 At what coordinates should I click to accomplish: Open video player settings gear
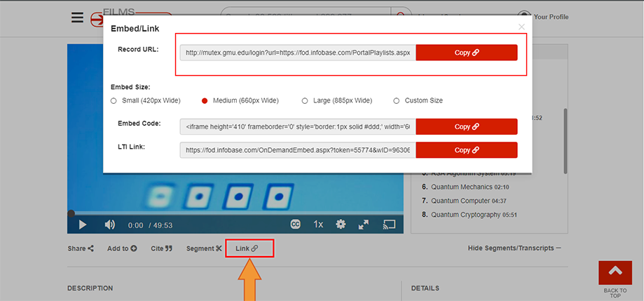click(x=341, y=224)
